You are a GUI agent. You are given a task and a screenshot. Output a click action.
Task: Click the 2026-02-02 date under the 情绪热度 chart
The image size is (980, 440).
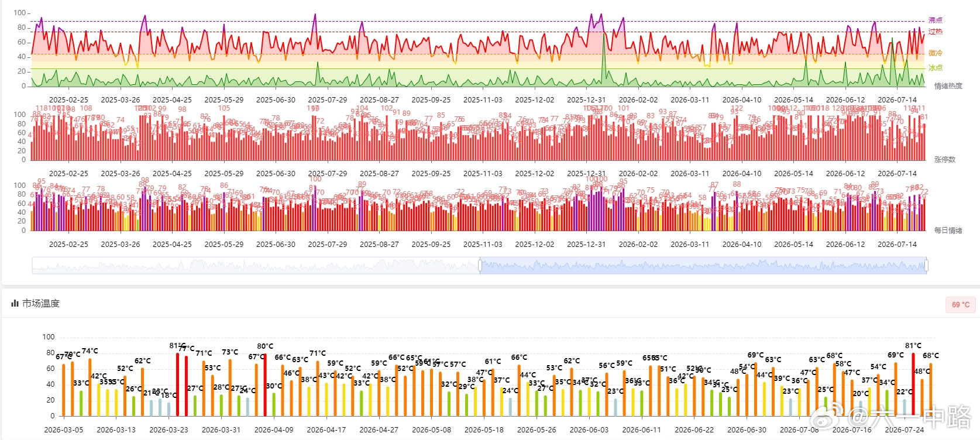[x=638, y=99]
